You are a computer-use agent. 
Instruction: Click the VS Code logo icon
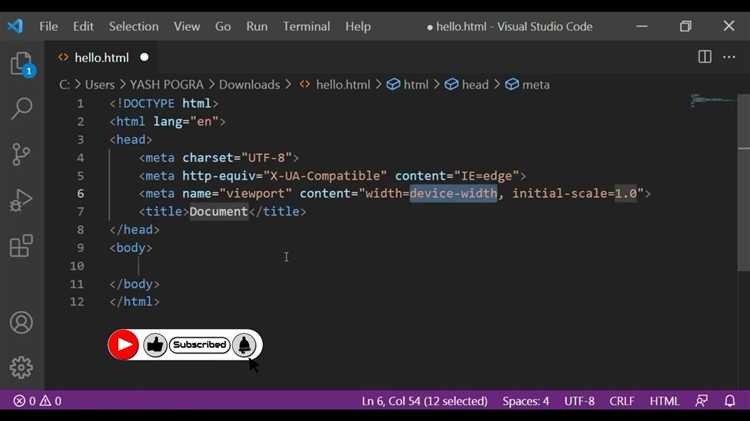pyautogui.click(x=15, y=26)
